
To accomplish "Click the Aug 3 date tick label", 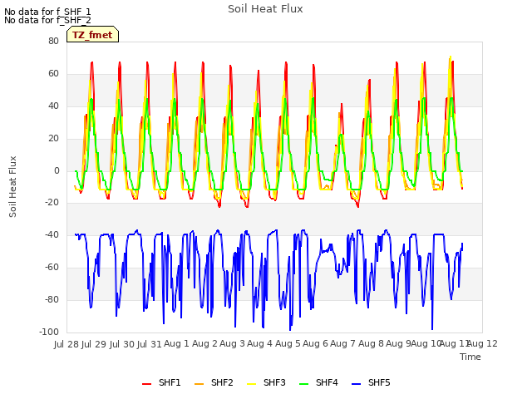I will tap(232, 344).
